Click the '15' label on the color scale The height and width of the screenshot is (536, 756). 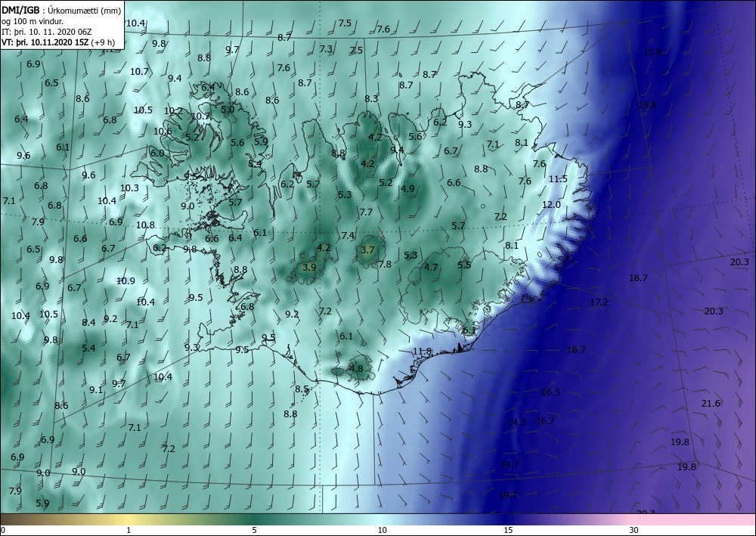508,530
